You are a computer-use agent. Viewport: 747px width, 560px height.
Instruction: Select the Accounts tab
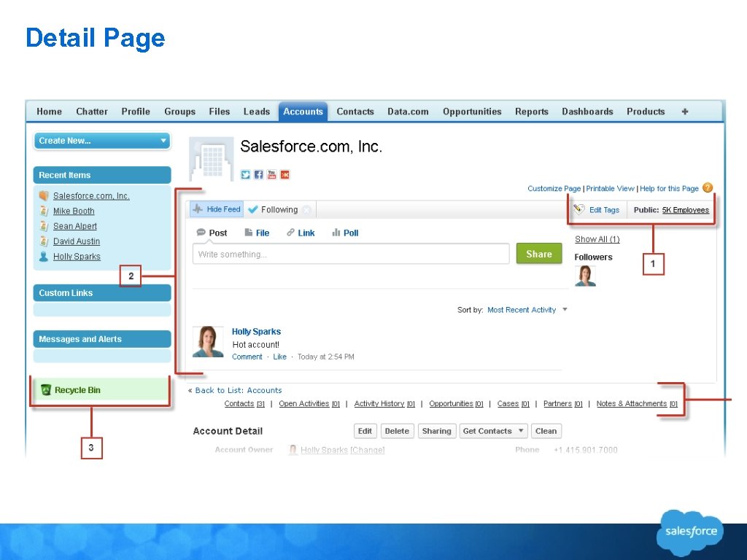(x=303, y=112)
